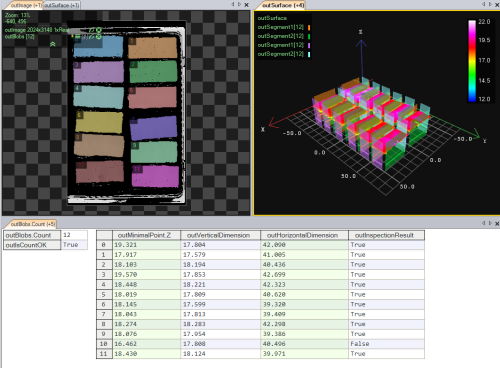Image resolution: width=500 pixels, height=368 pixels.
Task: Click the height color scale bar
Action: pyautogui.click(x=472, y=61)
